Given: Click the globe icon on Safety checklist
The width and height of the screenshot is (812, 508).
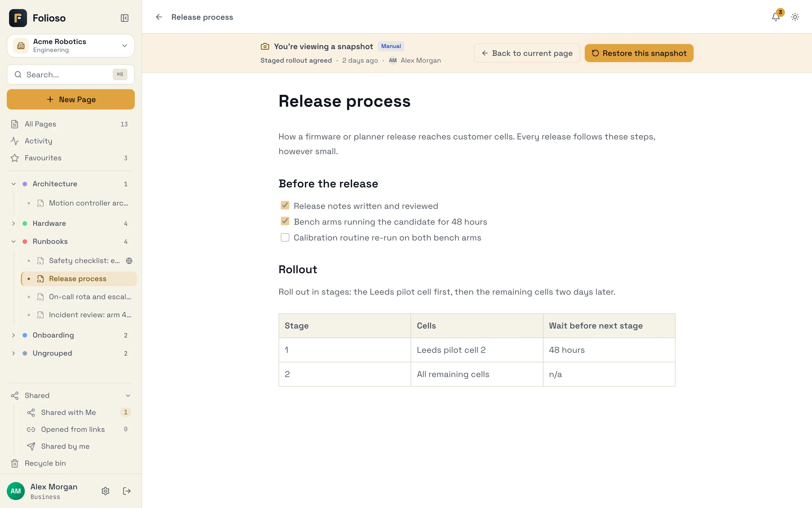Looking at the screenshot, I should tap(129, 261).
